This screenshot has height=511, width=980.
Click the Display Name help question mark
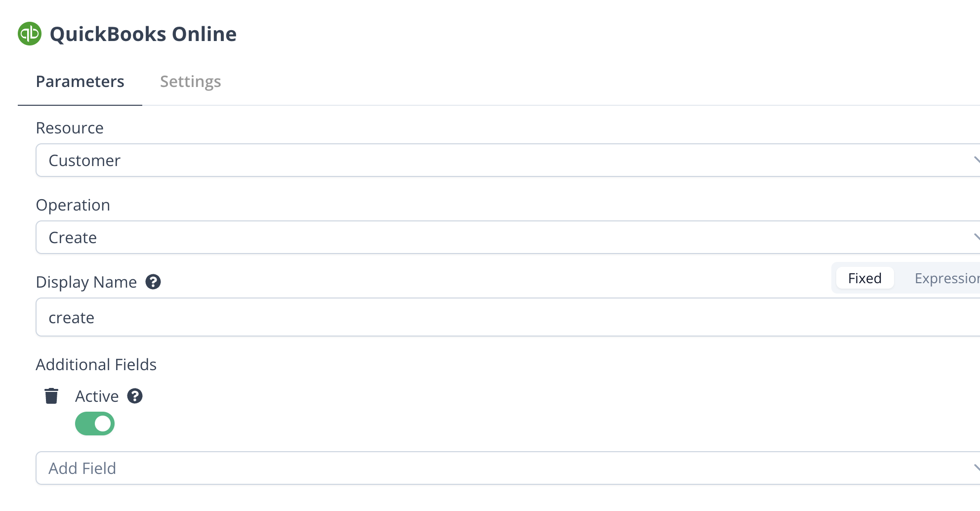pos(153,282)
